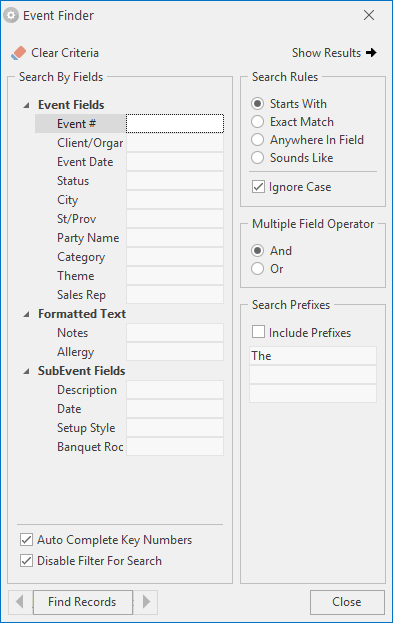Click the 'Event #' field label
This screenshot has width=393, height=623.
[76, 124]
